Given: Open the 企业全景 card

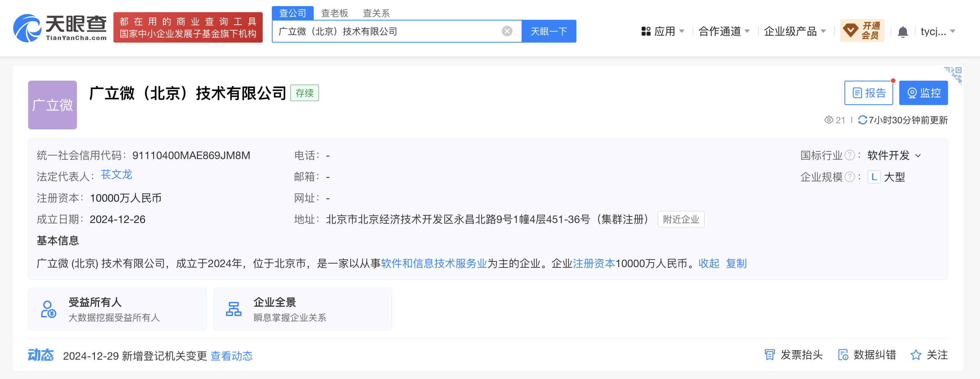Looking at the screenshot, I should [303, 309].
